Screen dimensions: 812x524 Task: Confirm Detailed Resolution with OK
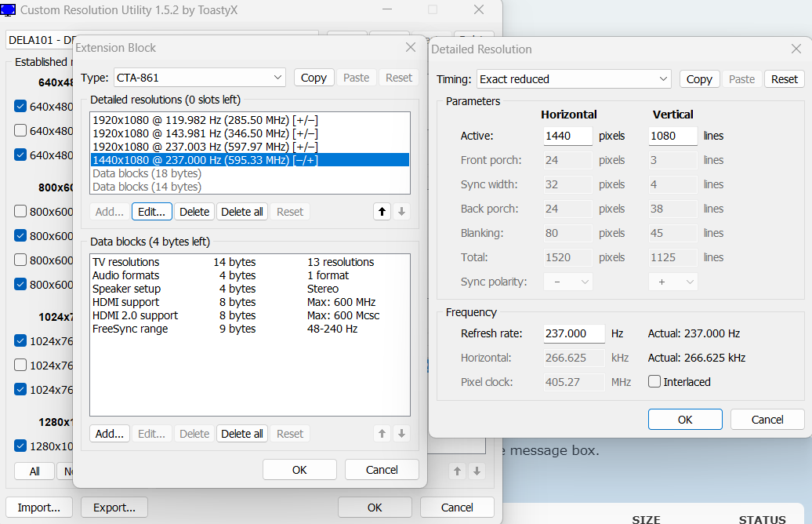(685, 420)
